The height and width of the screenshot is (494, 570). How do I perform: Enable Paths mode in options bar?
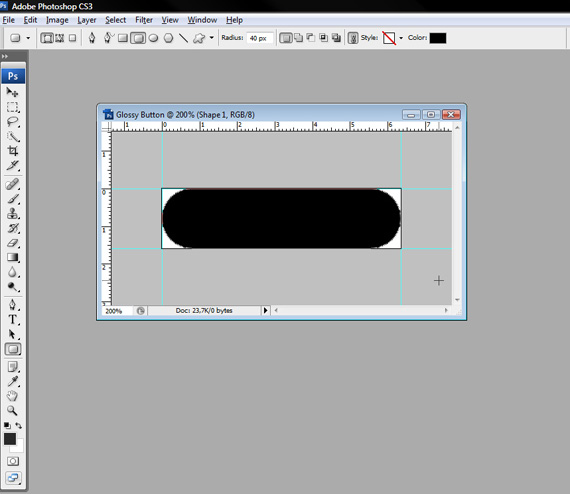60,38
